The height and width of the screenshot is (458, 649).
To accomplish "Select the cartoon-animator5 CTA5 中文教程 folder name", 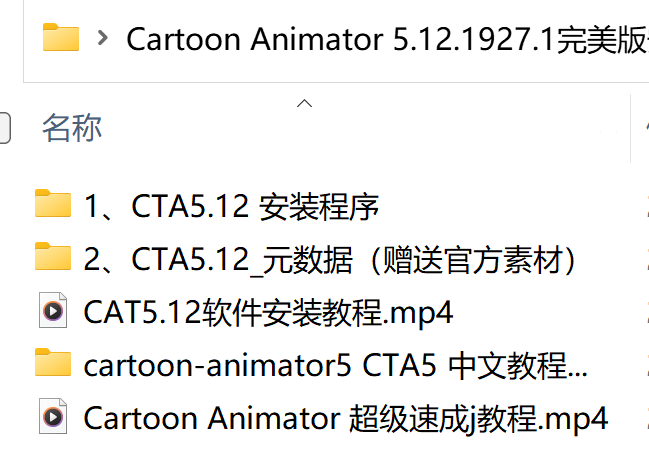I will (336, 365).
